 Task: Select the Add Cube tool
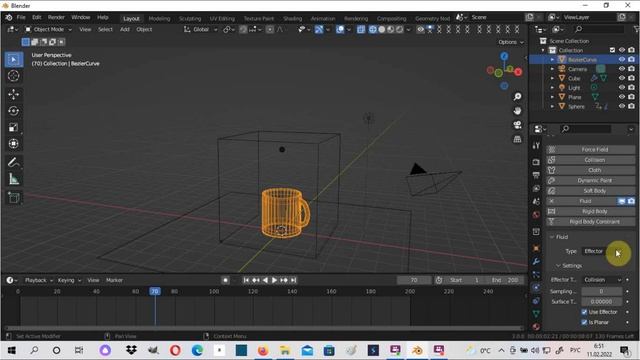point(13,198)
